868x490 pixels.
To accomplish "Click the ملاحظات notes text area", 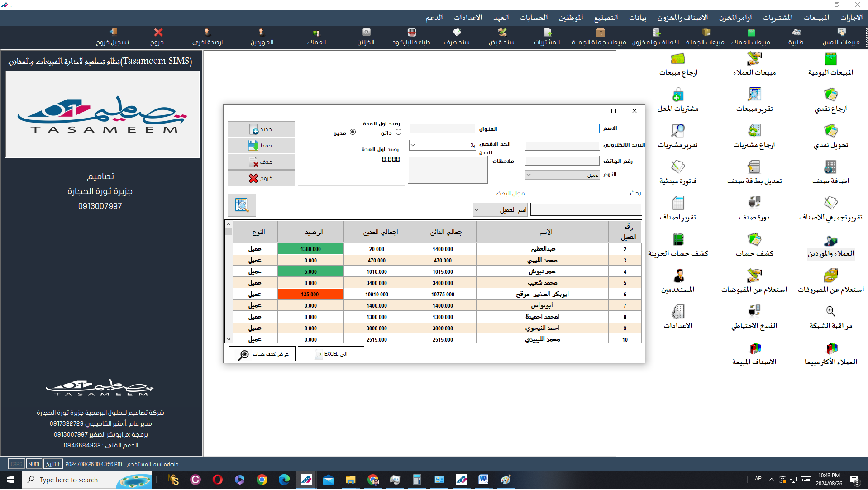I will 448,170.
